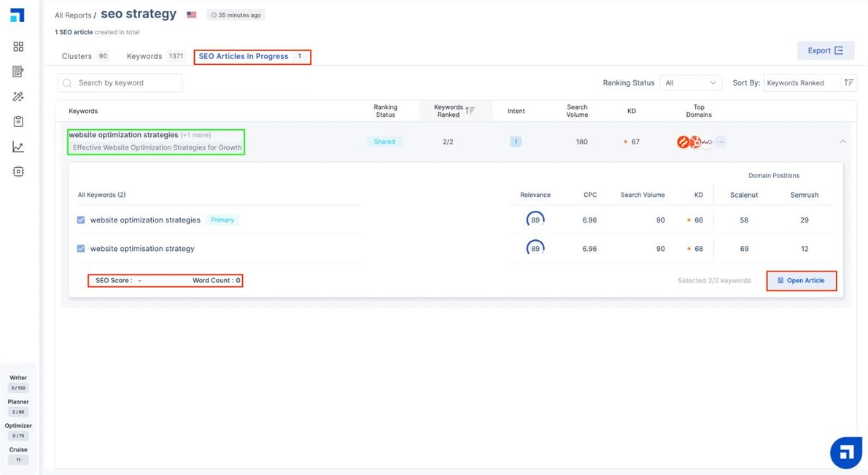Open the chat support widget icon
The width and height of the screenshot is (868, 475).
click(846, 453)
